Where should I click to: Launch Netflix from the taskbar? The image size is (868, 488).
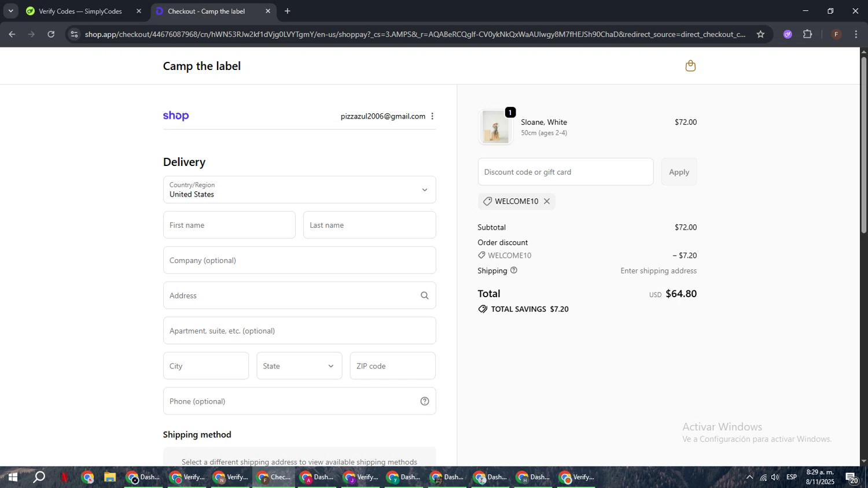(x=64, y=477)
